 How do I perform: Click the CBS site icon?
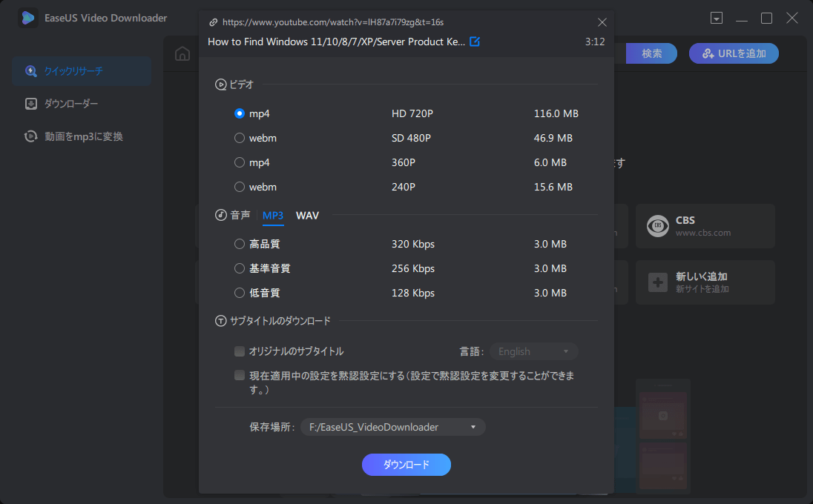point(657,226)
